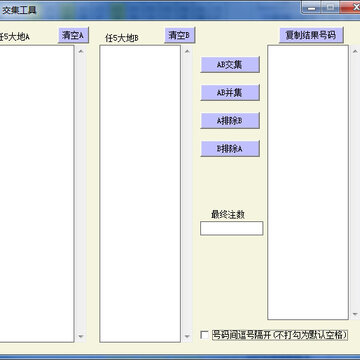Click list B scrollbar up arrow
Viewport: 360px width, 360px height.
(x=187, y=51)
